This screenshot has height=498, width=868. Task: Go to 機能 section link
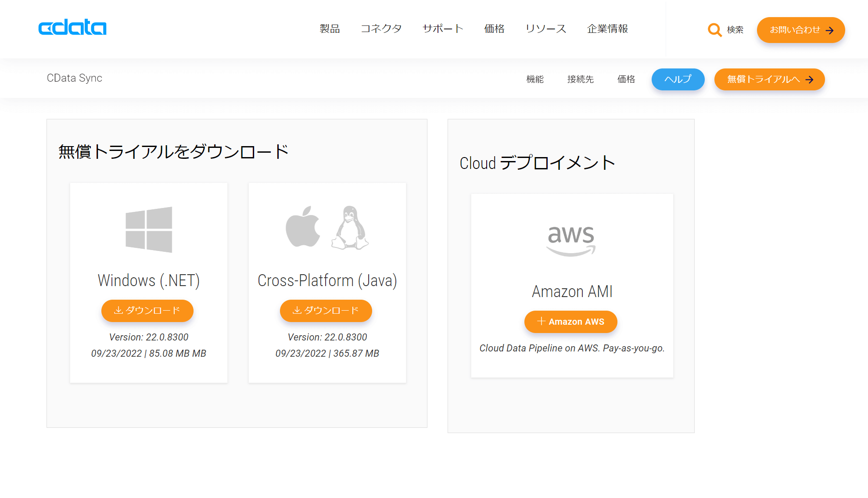(x=535, y=79)
